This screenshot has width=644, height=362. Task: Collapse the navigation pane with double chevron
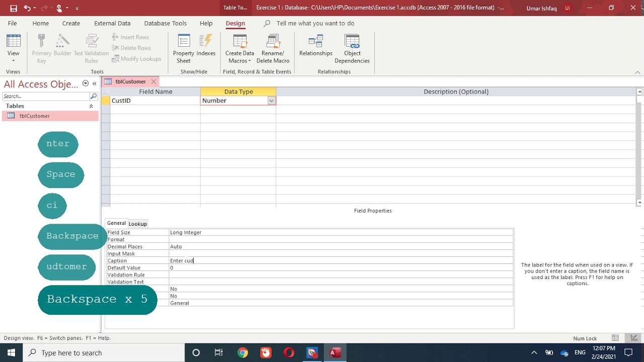(94, 84)
